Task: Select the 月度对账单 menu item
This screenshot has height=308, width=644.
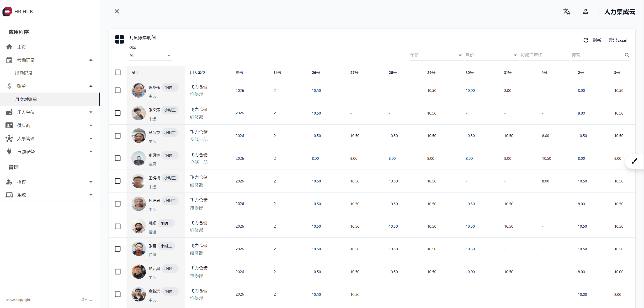Action: point(26,99)
